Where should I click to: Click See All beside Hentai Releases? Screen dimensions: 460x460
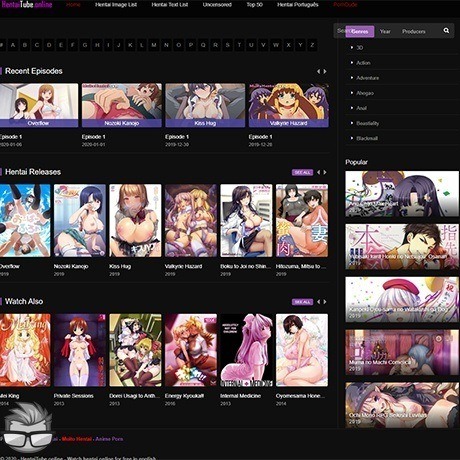303,172
